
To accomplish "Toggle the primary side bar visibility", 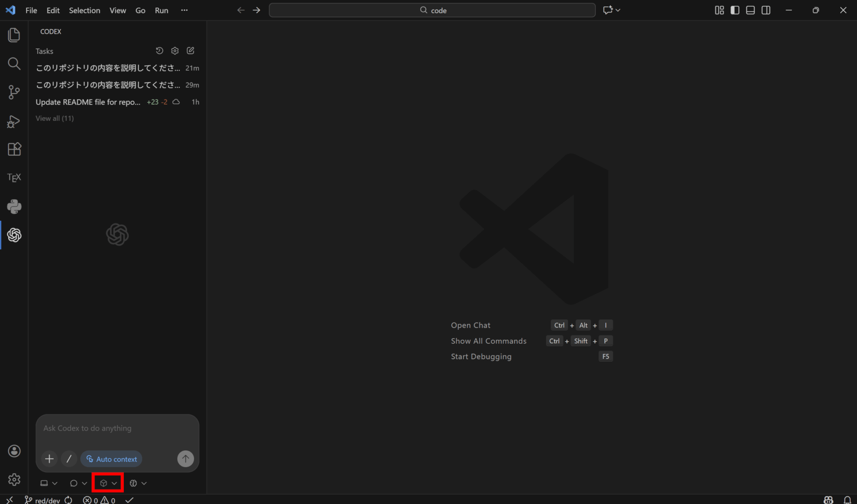I will [735, 10].
